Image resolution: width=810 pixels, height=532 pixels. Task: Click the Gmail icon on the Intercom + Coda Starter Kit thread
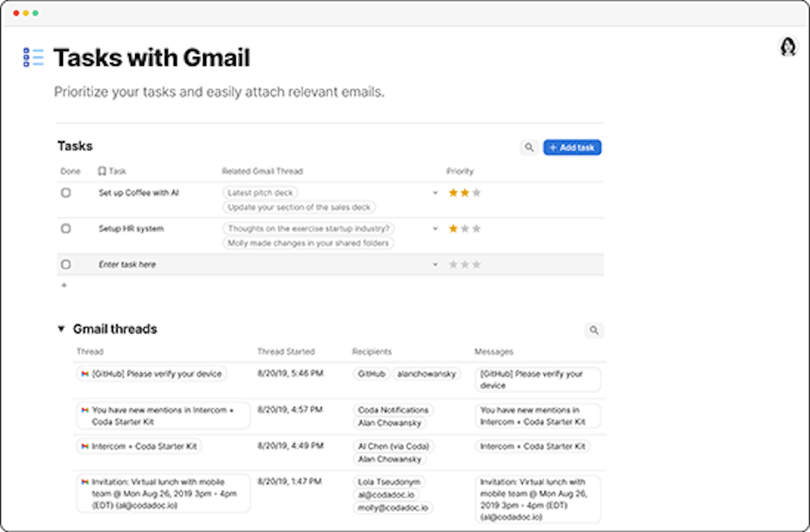(x=85, y=446)
